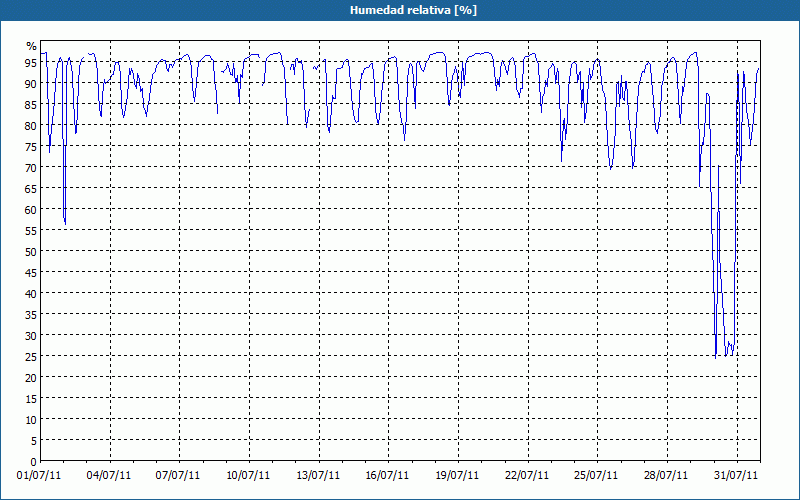This screenshot has width=800, height=500.
Task: Click the 10/07/11 date label
Action: click(248, 476)
